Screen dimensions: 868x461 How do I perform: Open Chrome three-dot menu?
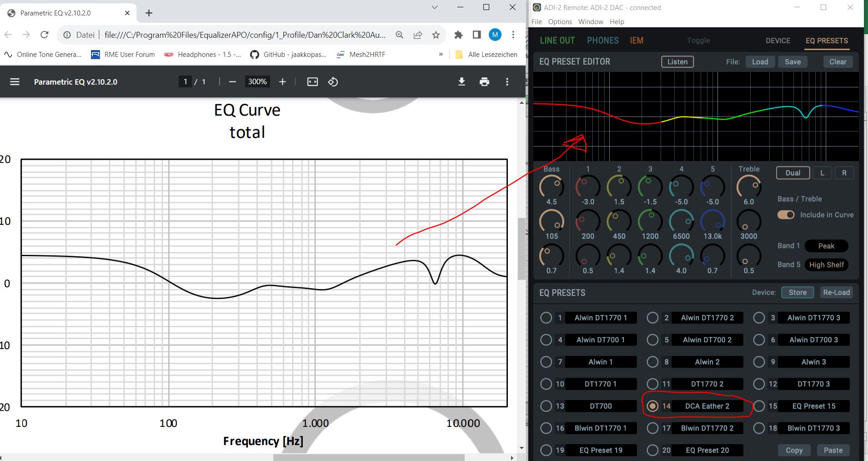[x=513, y=35]
